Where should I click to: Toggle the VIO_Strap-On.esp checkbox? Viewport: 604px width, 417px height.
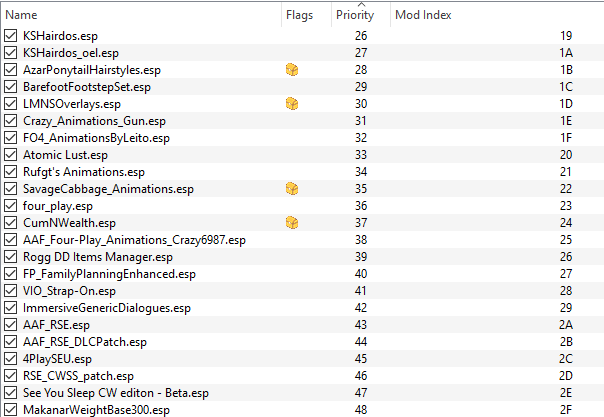11,291
